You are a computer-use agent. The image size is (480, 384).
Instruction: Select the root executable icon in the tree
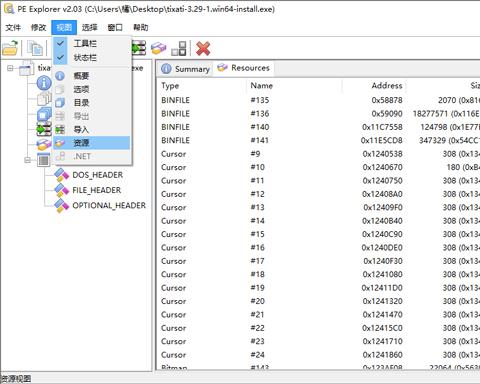27,68
